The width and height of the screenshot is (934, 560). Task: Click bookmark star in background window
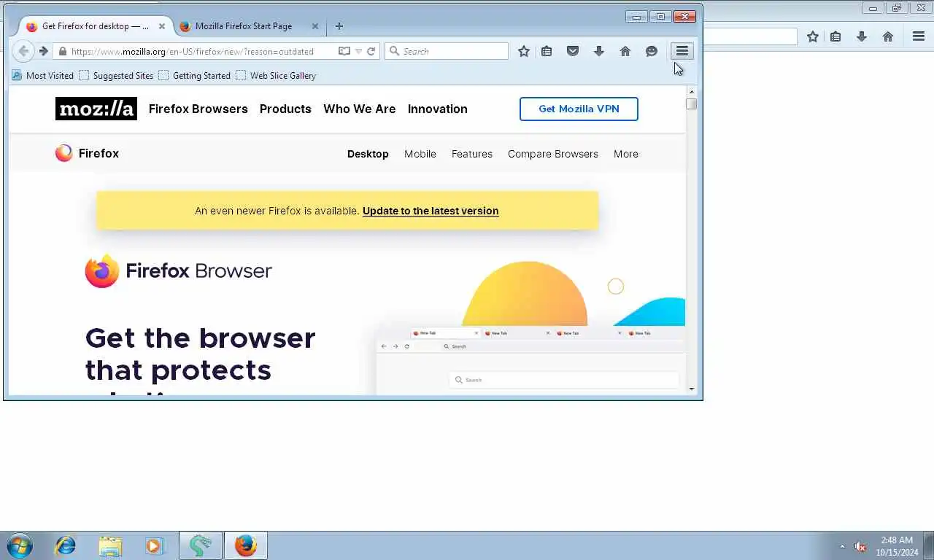pos(813,36)
